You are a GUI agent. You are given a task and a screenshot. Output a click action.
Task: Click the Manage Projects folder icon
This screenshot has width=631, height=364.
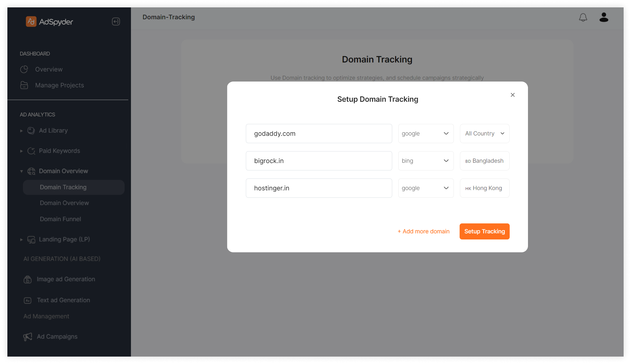(24, 85)
